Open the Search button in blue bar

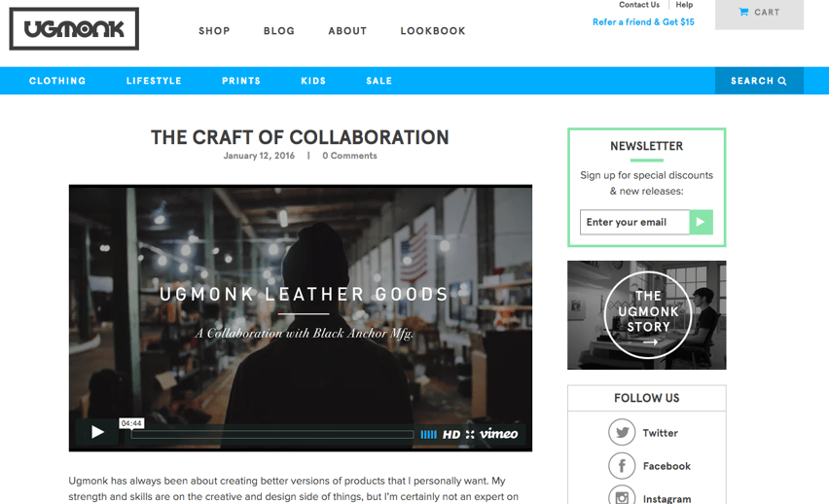pyautogui.click(x=759, y=81)
